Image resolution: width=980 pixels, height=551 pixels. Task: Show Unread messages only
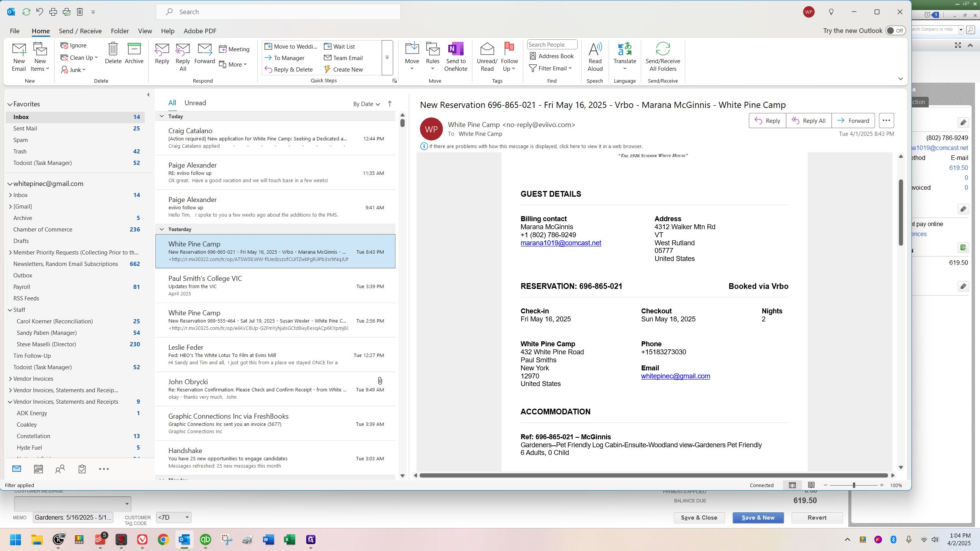(195, 103)
